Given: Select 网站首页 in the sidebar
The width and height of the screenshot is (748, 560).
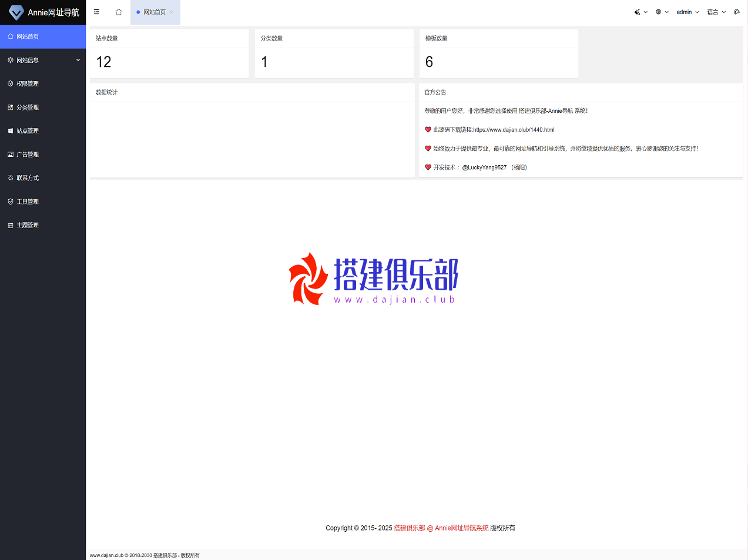Looking at the screenshot, I should [x=43, y=36].
